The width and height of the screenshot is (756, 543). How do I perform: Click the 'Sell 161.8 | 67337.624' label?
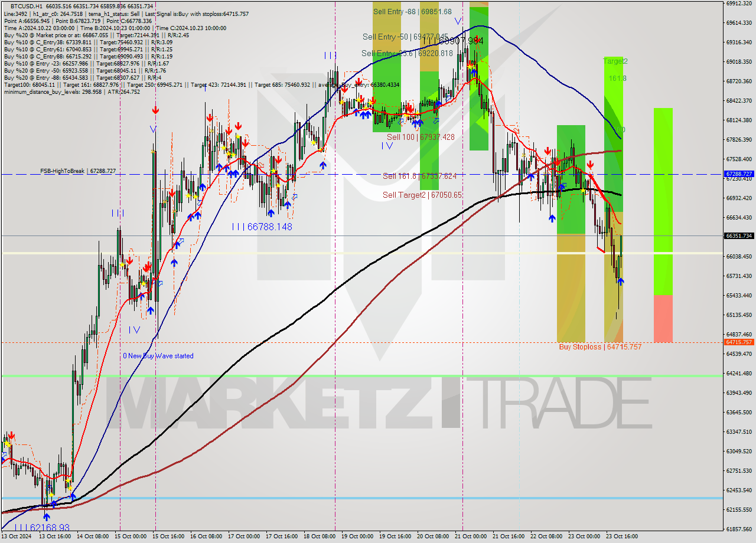tap(419, 176)
